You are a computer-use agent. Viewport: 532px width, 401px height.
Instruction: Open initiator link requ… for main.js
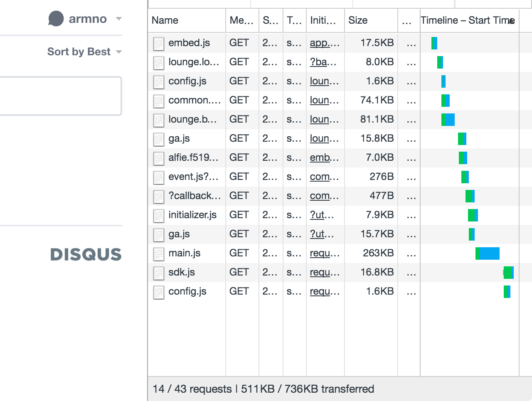click(325, 253)
